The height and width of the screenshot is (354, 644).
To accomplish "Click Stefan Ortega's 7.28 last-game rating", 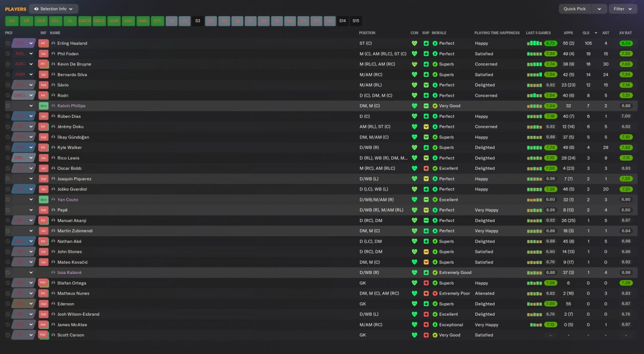I will (x=550, y=283).
